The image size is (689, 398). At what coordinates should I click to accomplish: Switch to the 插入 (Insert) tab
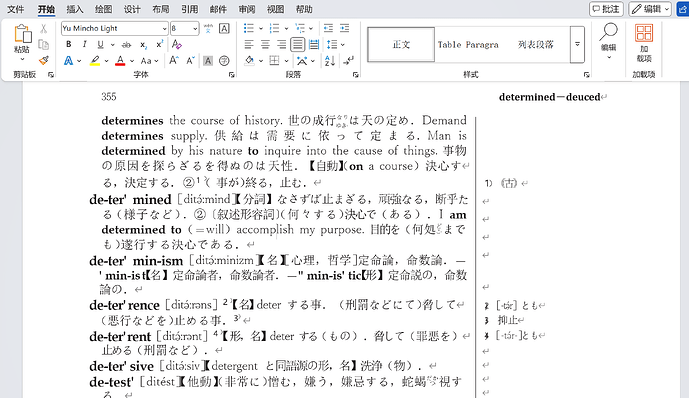point(75,9)
